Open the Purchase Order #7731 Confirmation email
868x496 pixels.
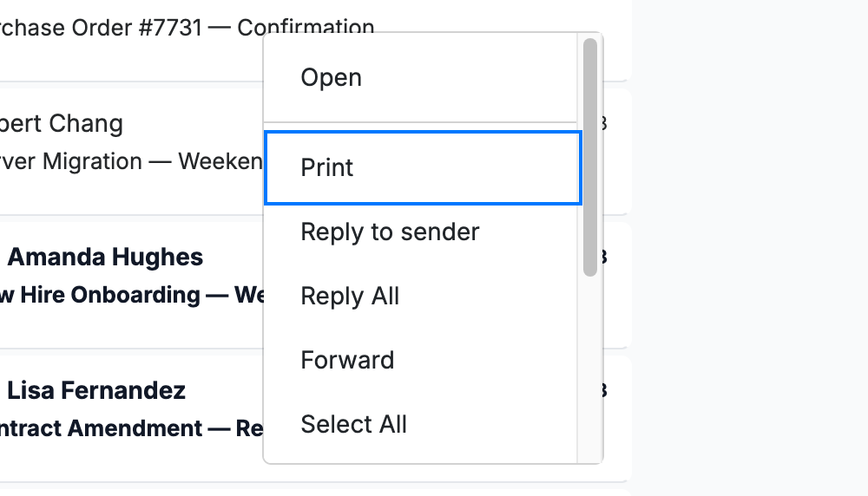click(187, 28)
